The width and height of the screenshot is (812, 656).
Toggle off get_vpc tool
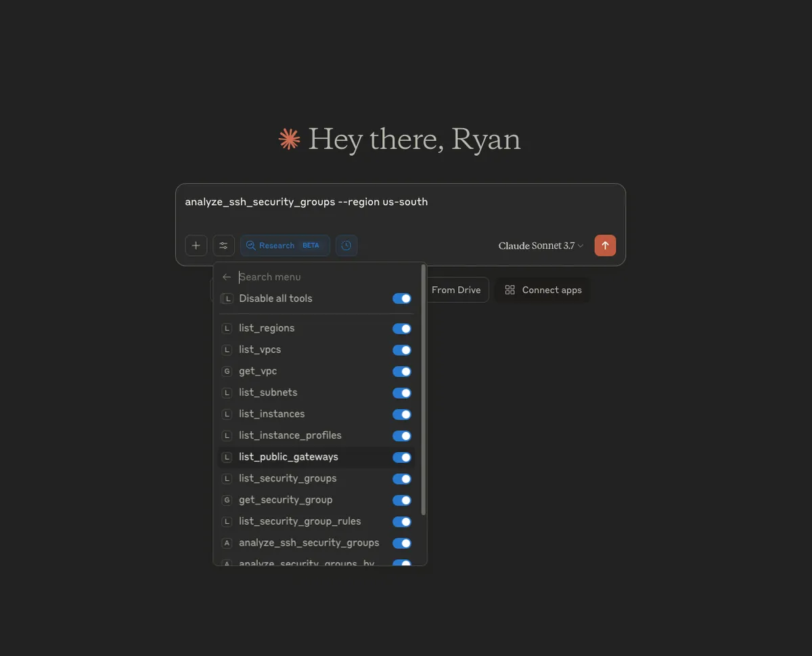tap(402, 372)
